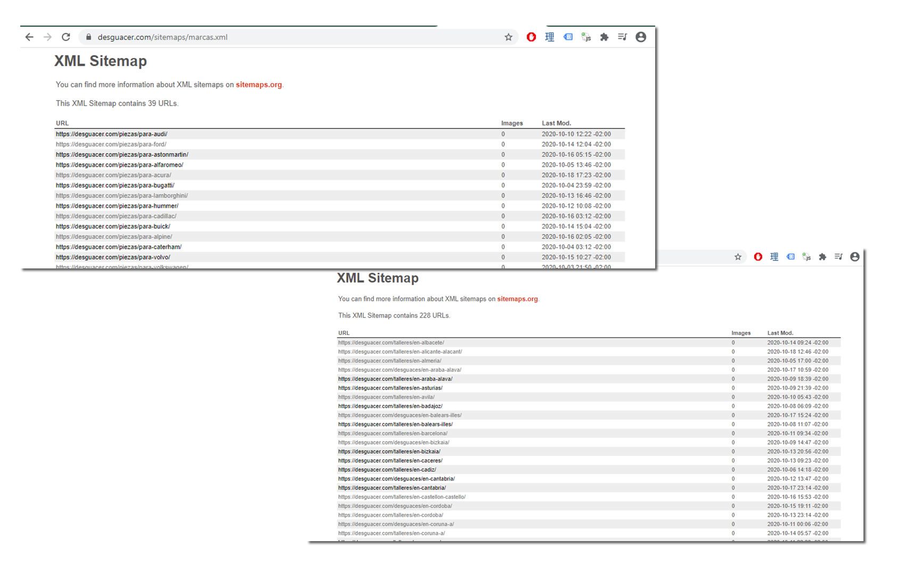The width and height of the screenshot is (905, 588).
Task: Go back in the marcas.xml browser window
Action: click(29, 37)
